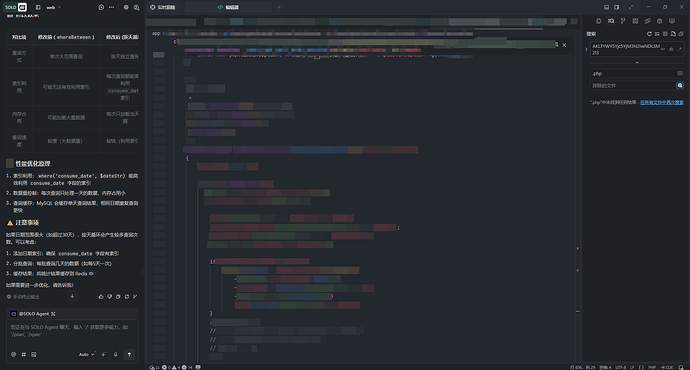
Task: Open the more options ellipsis menu
Action: coord(111,7)
